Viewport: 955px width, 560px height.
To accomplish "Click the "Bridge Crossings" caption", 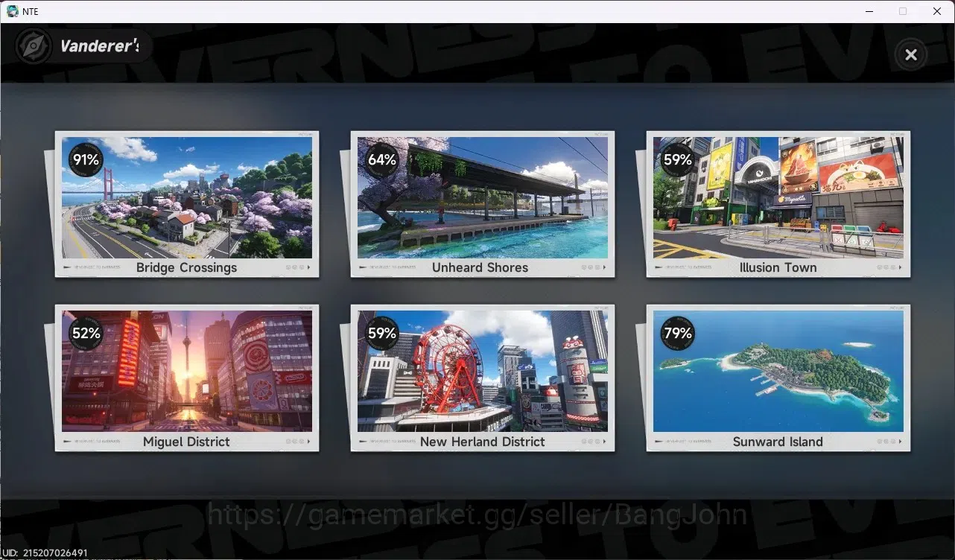I will (x=186, y=268).
